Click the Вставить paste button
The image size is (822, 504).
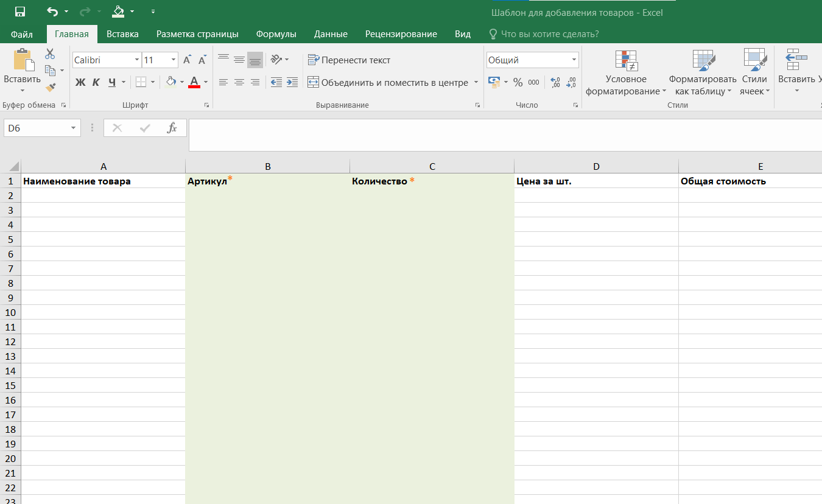pyautogui.click(x=23, y=67)
